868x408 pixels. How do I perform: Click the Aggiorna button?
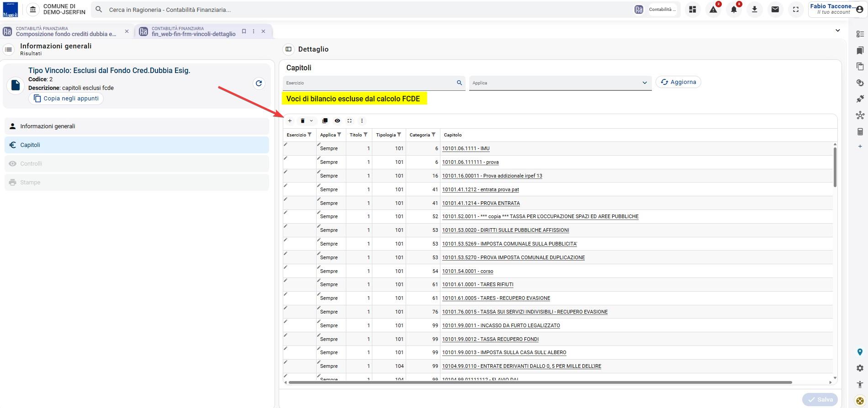pyautogui.click(x=678, y=82)
